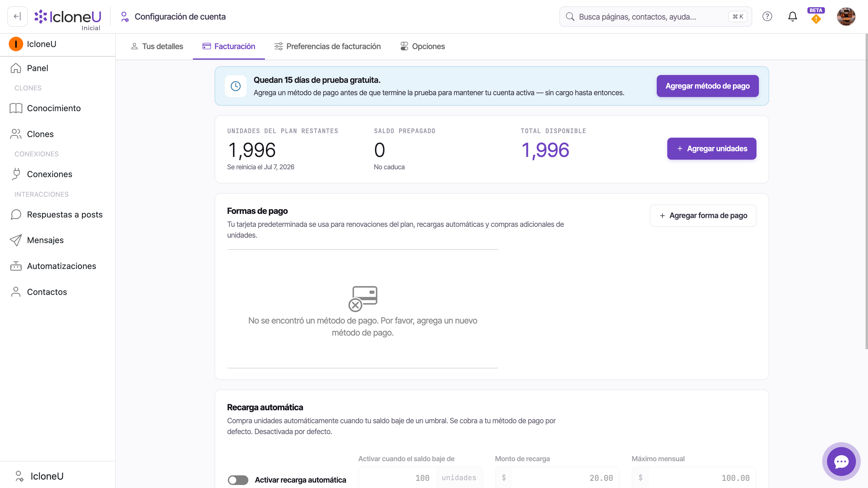Screen dimensions: 868x488
Task: Click the Agregar unidades button
Action: point(712,149)
